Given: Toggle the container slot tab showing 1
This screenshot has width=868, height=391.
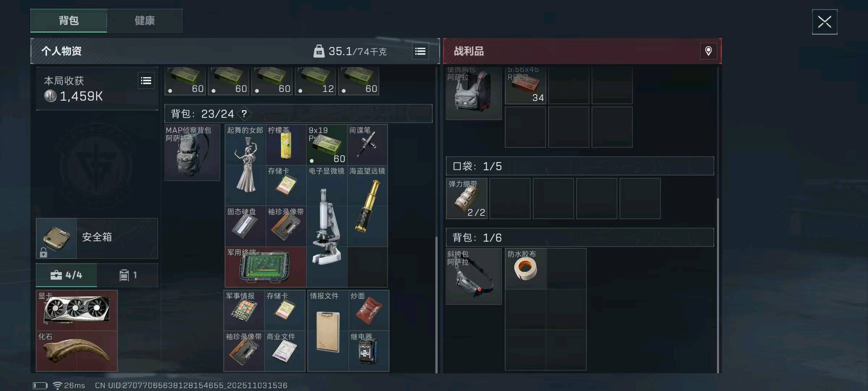Looking at the screenshot, I should pyautogui.click(x=128, y=275).
